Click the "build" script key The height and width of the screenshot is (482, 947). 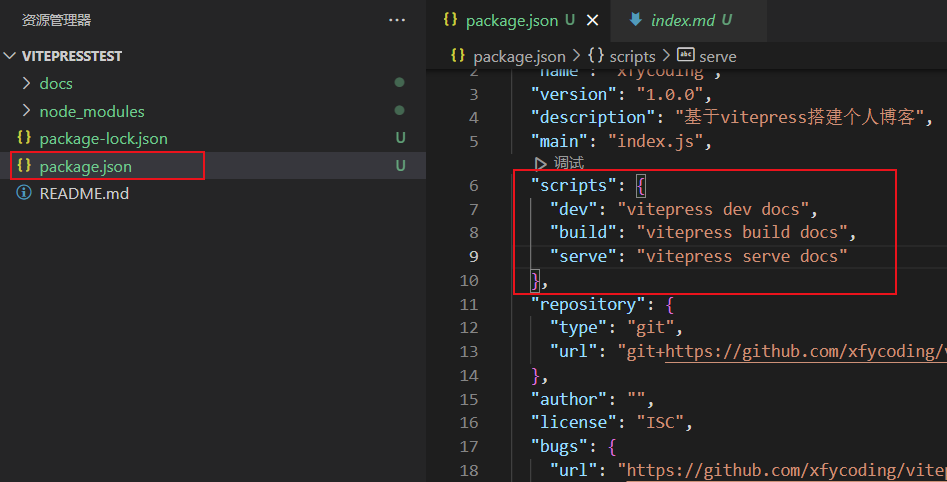tap(583, 233)
